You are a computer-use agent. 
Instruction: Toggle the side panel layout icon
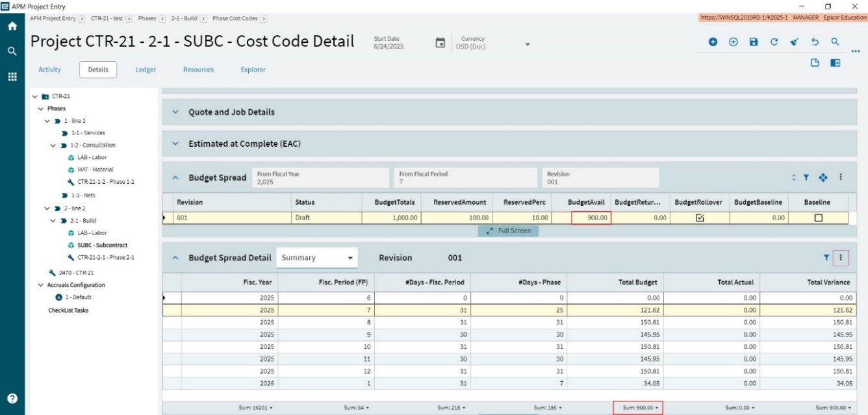[836, 63]
